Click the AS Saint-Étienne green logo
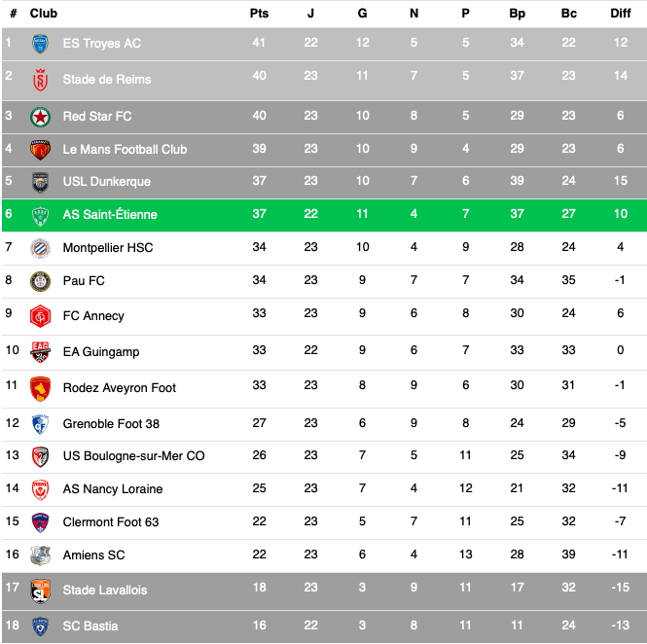647x644 pixels. 40,215
